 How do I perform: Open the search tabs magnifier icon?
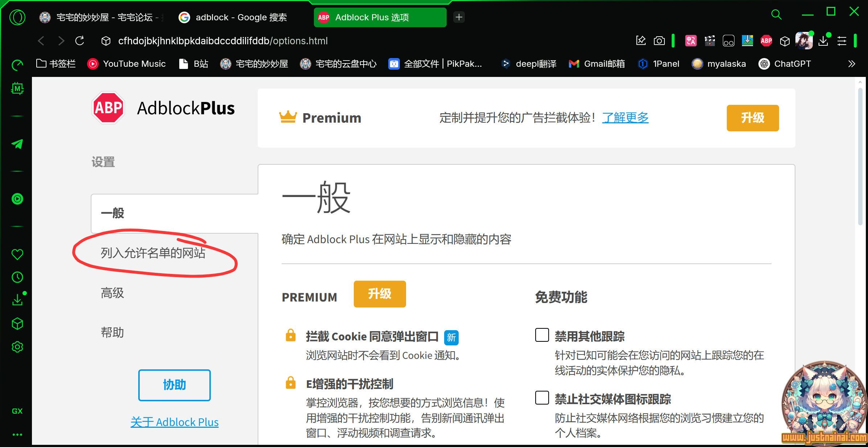[x=776, y=15]
